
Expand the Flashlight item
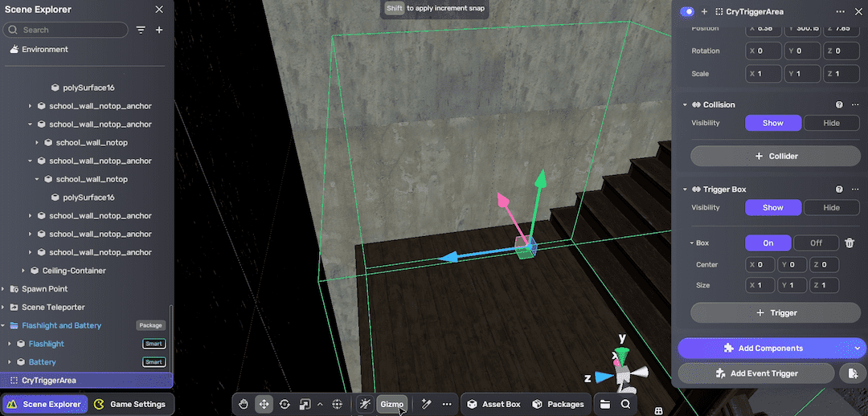coord(10,344)
